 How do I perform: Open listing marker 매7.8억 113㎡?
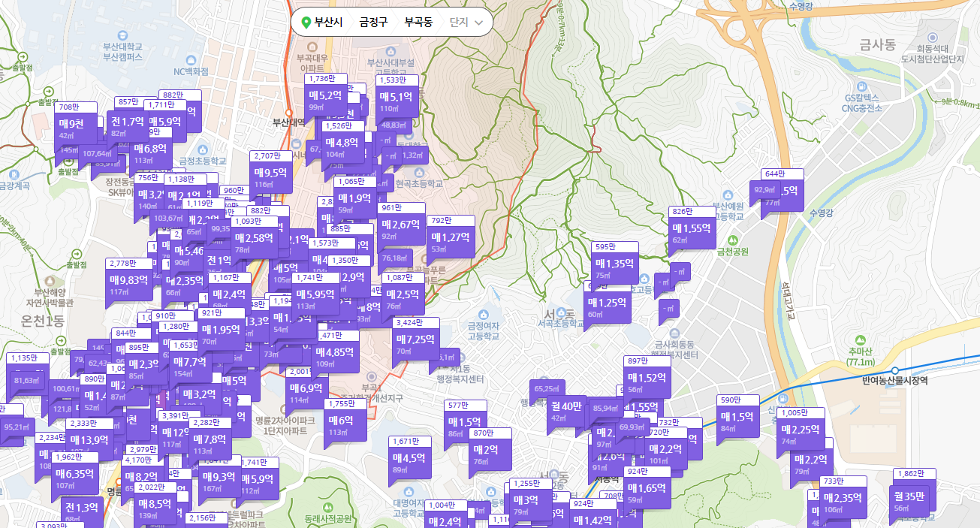coord(210,442)
